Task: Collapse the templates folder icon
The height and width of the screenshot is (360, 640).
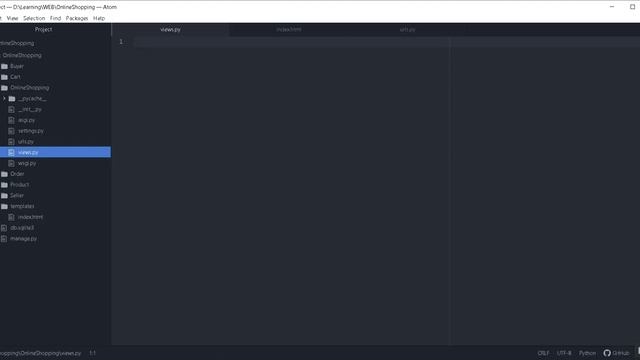Action: pyautogui.click(x=4, y=207)
